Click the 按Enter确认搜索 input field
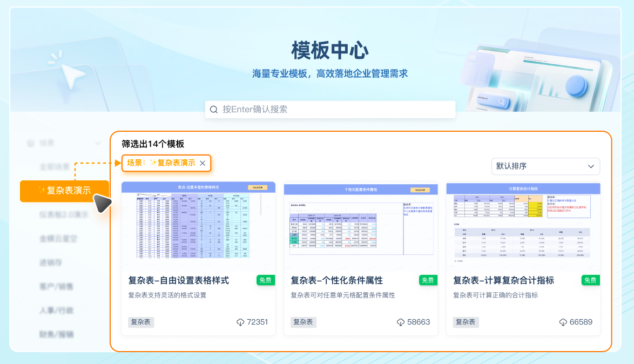Viewport: 634px width, 364px height. pyautogui.click(x=330, y=110)
